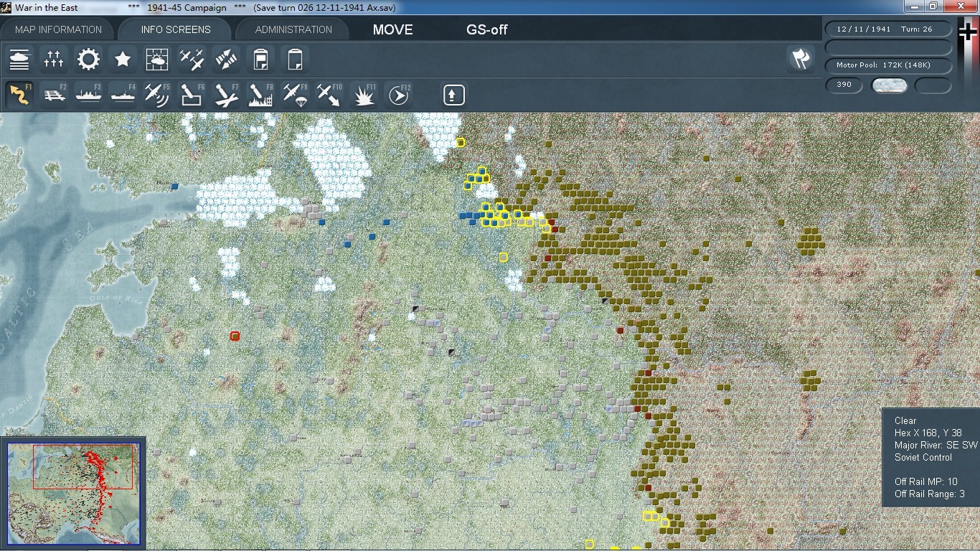Select F9 air transport parachute mode
This screenshot has width=980, height=551.
295,95
